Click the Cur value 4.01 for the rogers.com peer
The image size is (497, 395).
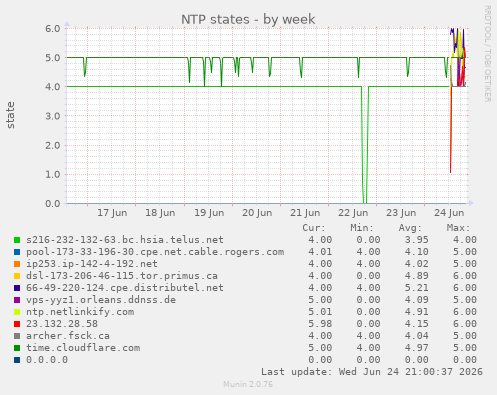(x=320, y=252)
